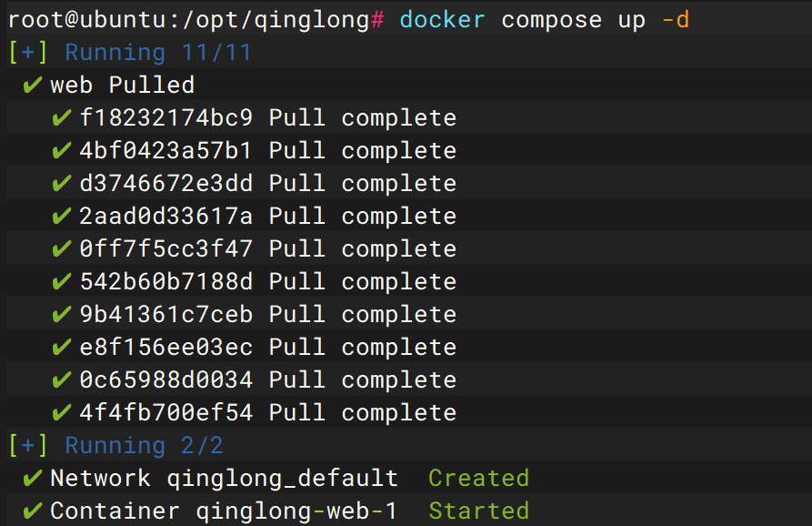Click the layer hash e8f156ee03ec
Image resolution: width=812 pixels, height=526 pixels.
(166, 348)
